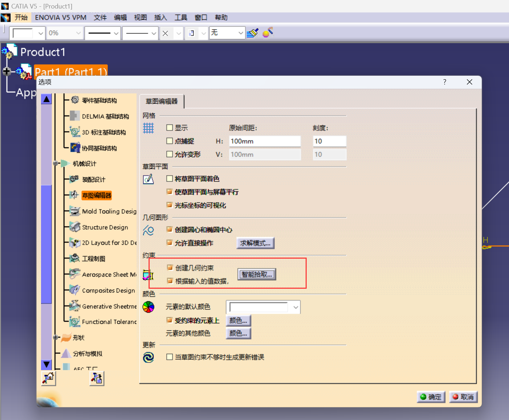Screen dimensions: 509x420
Task: Toggle 使草图平面与屏幕平行 checkbox
Action: [x=170, y=192]
